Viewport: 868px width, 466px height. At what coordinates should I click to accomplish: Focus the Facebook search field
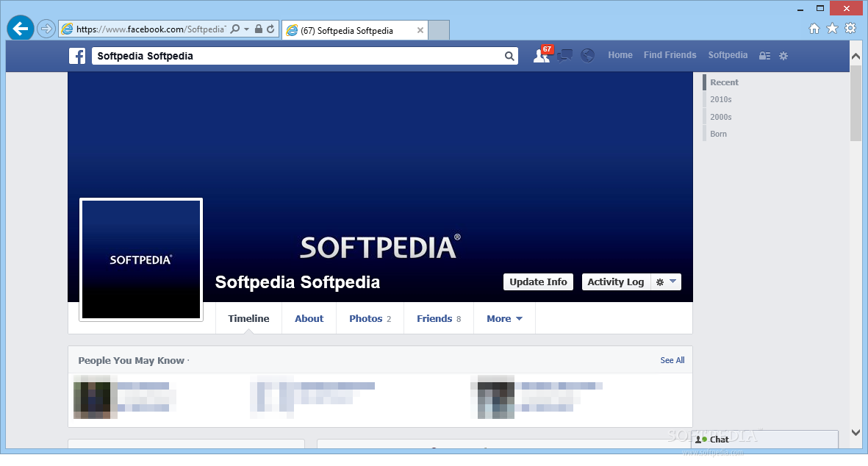pos(304,56)
